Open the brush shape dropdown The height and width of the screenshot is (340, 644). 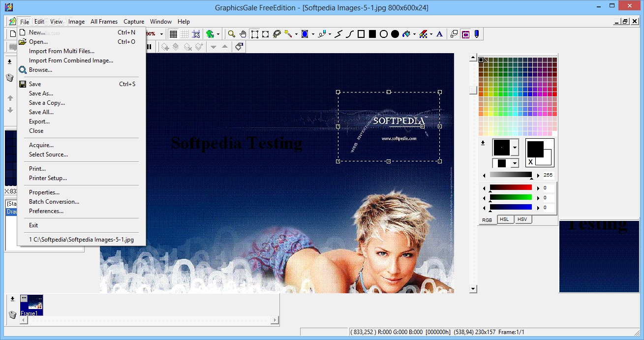pos(515,147)
